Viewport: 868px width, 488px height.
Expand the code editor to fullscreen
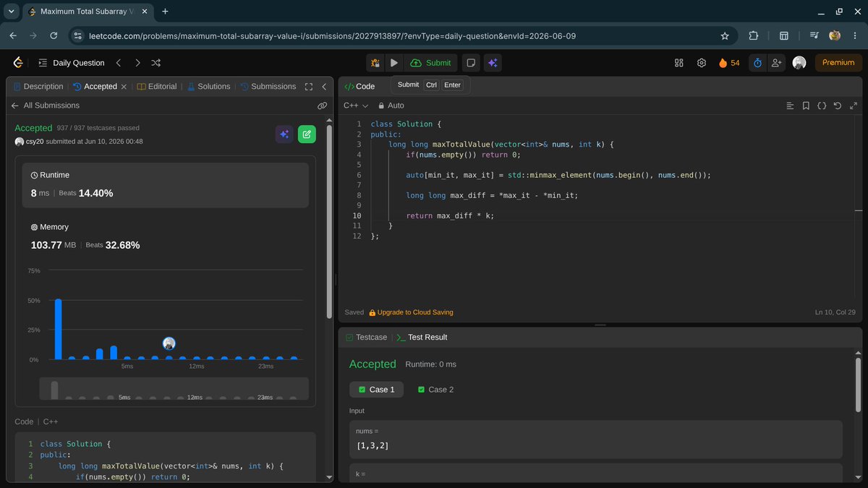tap(854, 106)
